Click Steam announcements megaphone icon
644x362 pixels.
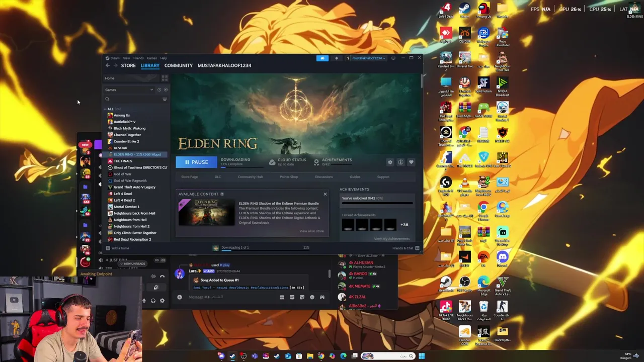pyautogui.click(x=323, y=58)
